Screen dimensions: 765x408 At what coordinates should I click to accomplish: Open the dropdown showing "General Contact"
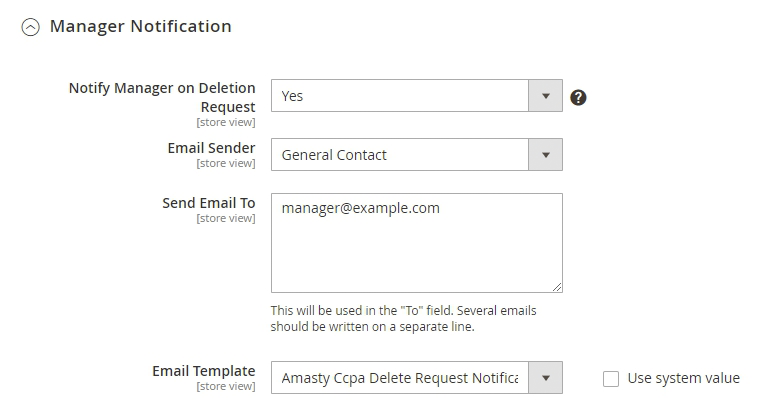point(400,155)
